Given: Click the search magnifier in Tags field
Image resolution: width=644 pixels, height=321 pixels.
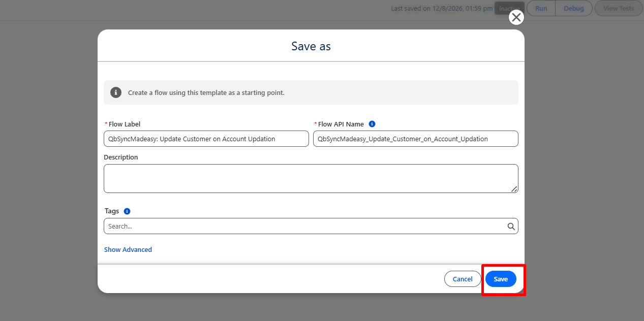Looking at the screenshot, I should (511, 227).
